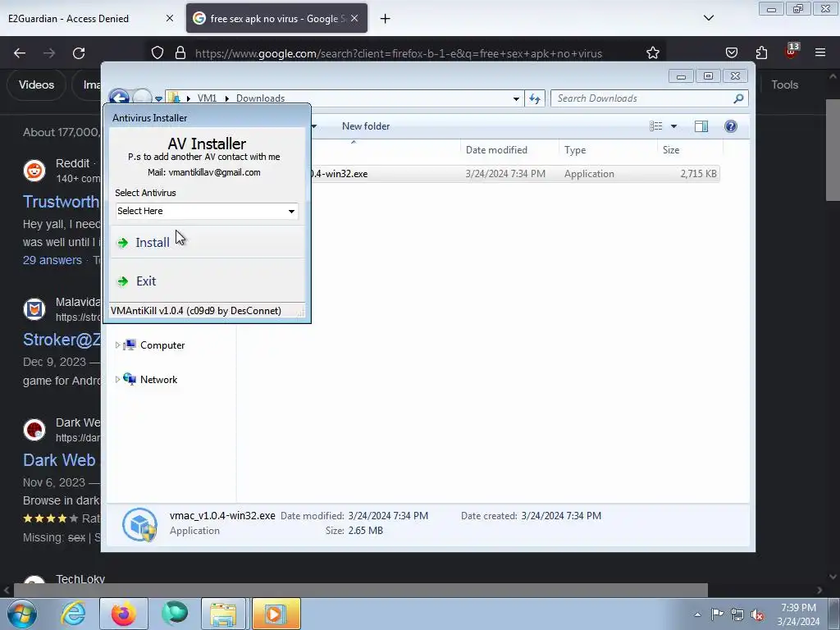Open Explorer help icon
840x630 pixels.
731,126
